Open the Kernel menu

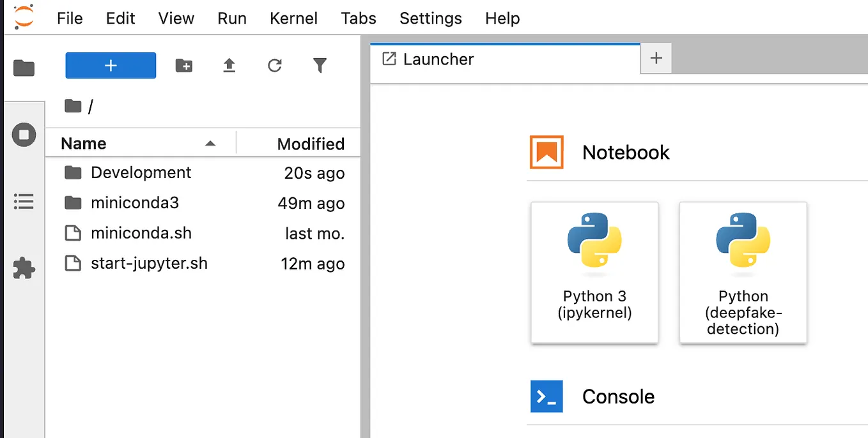pos(293,18)
